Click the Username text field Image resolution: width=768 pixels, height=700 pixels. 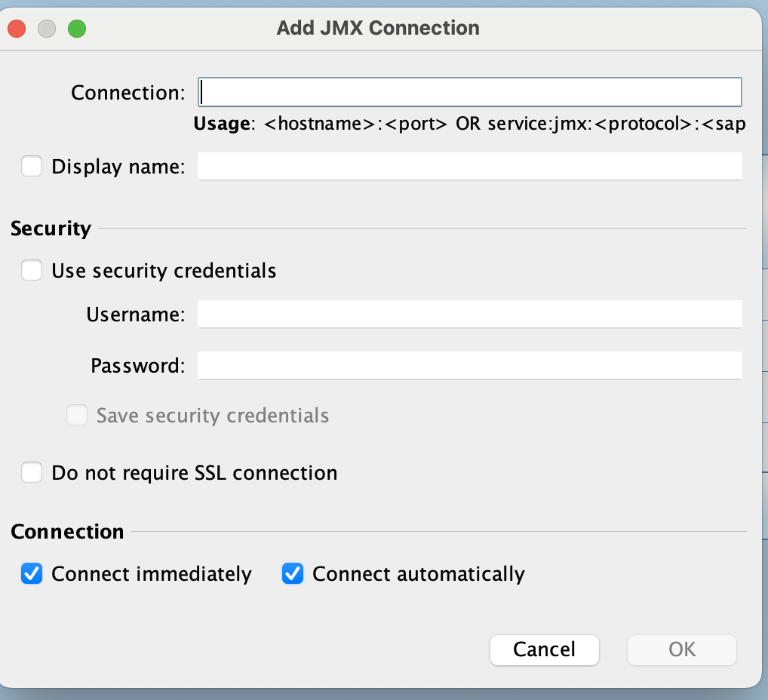pyautogui.click(x=470, y=314)
